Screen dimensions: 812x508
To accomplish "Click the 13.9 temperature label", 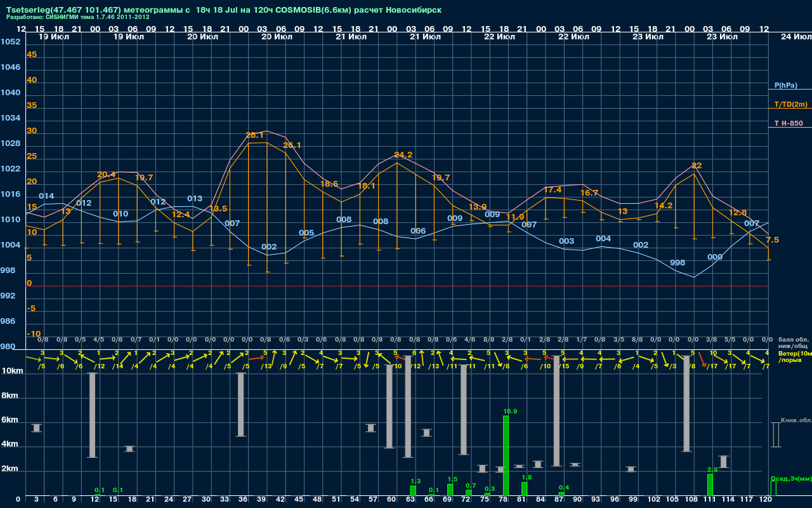I will point(478,207).
